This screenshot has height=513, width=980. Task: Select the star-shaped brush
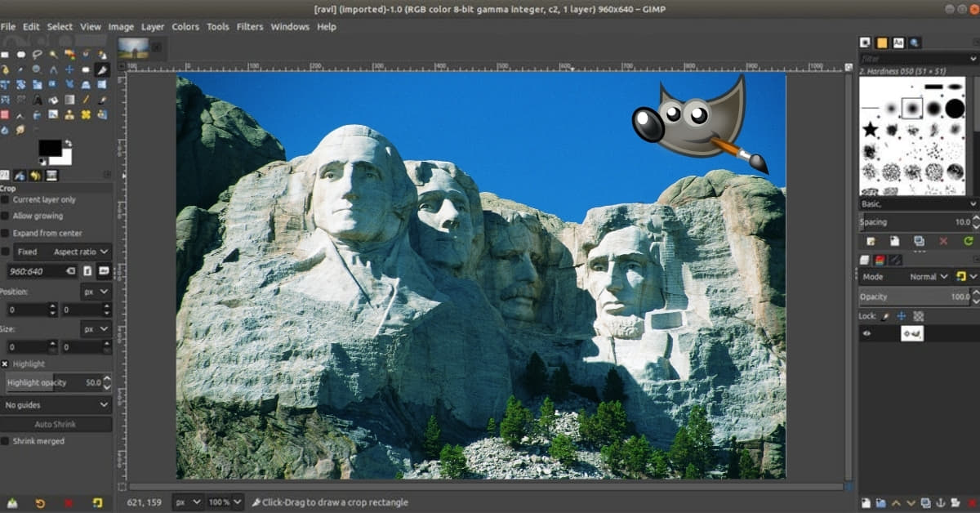tap(871, 130)
